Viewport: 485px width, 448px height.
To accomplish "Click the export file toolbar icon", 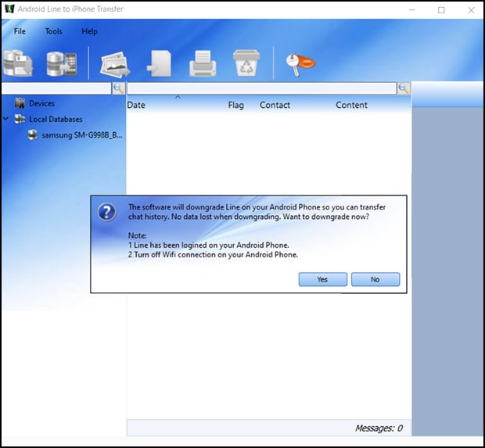I will pyautogui.click(x=160, y=64).
